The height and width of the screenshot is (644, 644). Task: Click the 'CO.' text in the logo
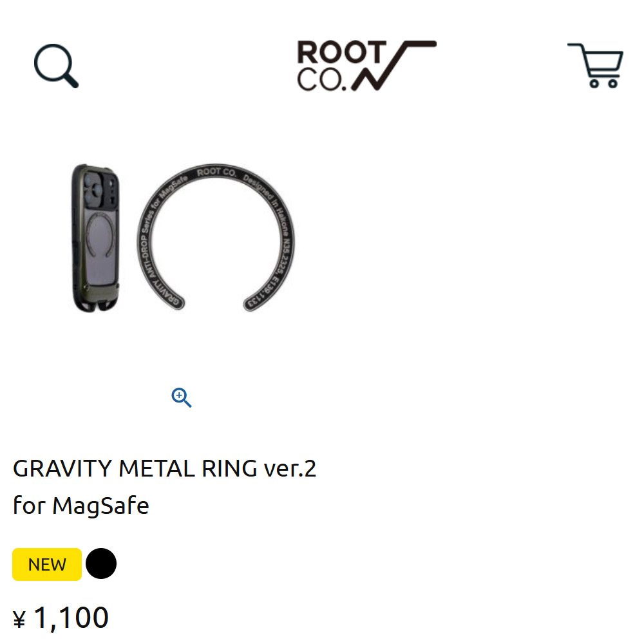pos(321,79)
